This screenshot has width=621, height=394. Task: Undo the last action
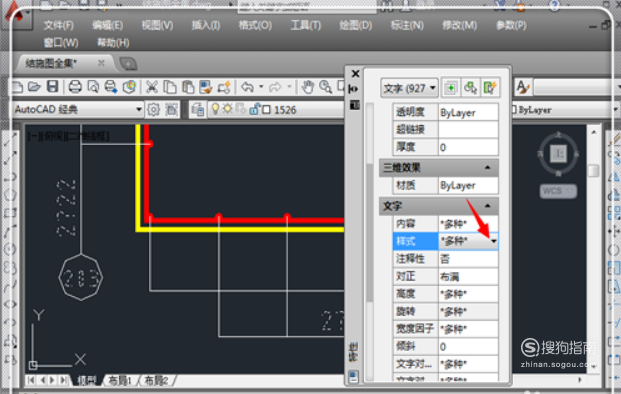(248, 87)
